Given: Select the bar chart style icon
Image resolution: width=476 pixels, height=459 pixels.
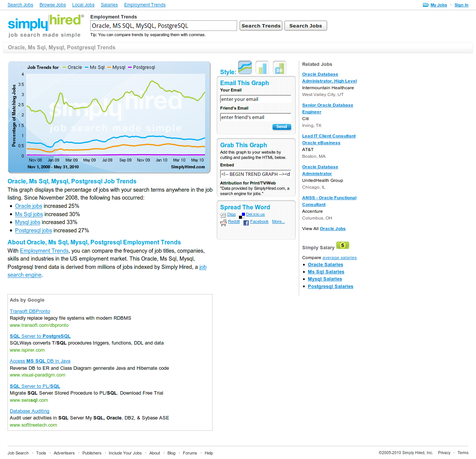Looking at the screenshot, I should pos(262,67).
